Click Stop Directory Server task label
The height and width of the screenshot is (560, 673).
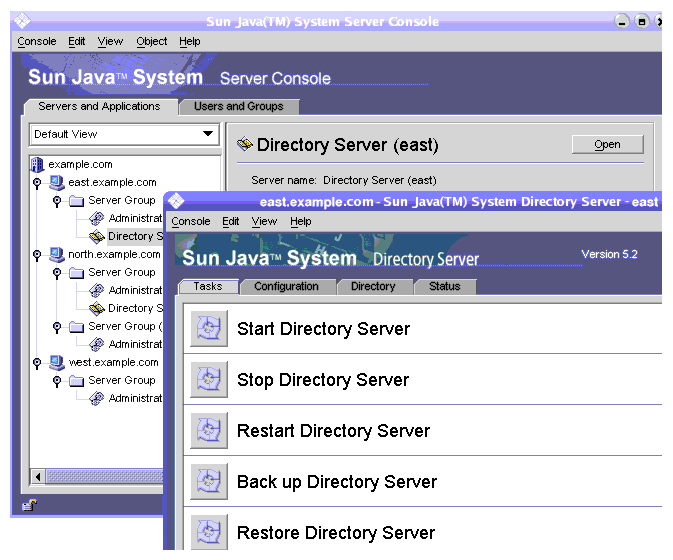323,380
